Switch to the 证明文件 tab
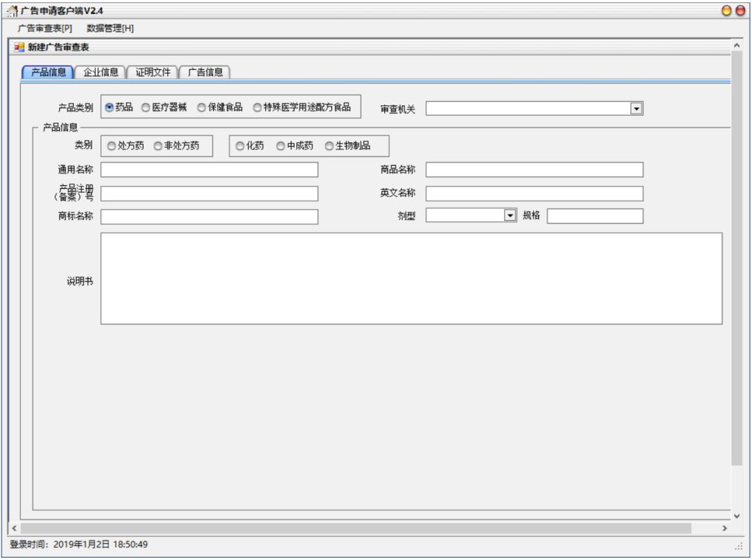Image resolution: width=752 pixels, height=560 pixels. click(x=152, y=72)
